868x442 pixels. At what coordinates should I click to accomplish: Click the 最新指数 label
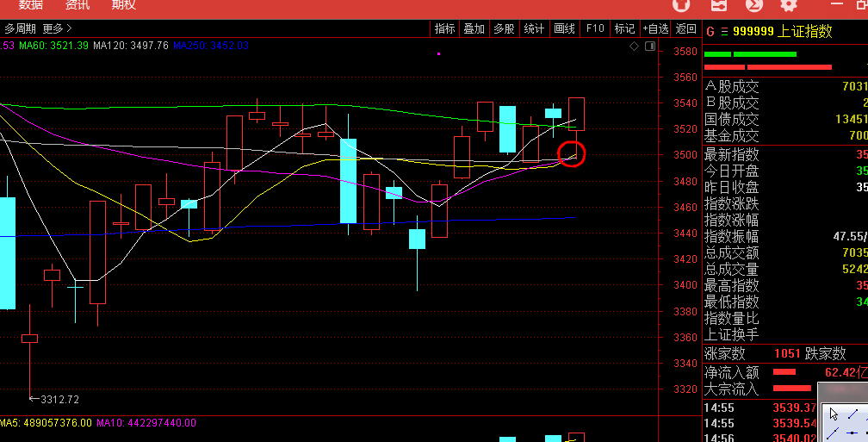[731, 154]
